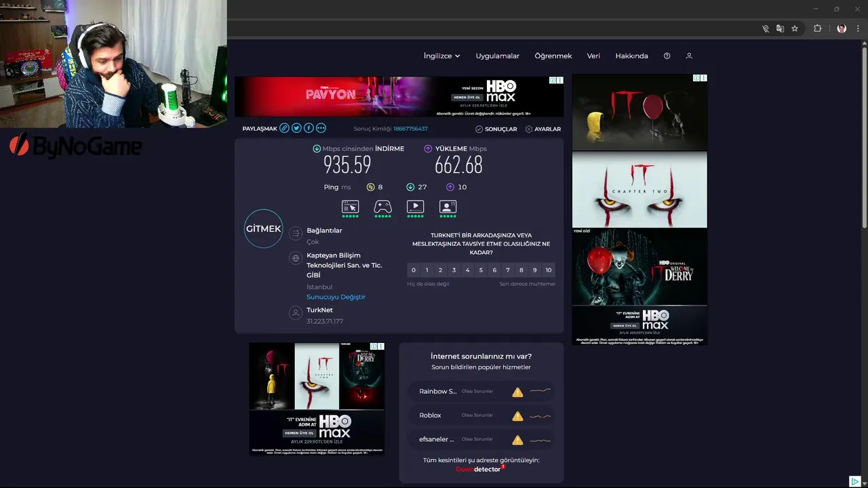Screen dimensions: 868x488
Task: Open browser Extensions puzzle icon
Action: (x=817, y=28)
